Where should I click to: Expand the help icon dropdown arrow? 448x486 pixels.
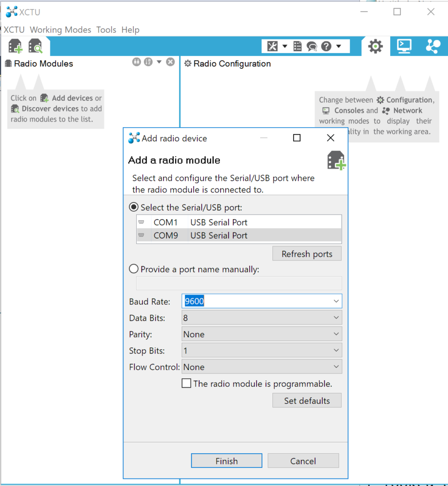[x=339, y=47]
